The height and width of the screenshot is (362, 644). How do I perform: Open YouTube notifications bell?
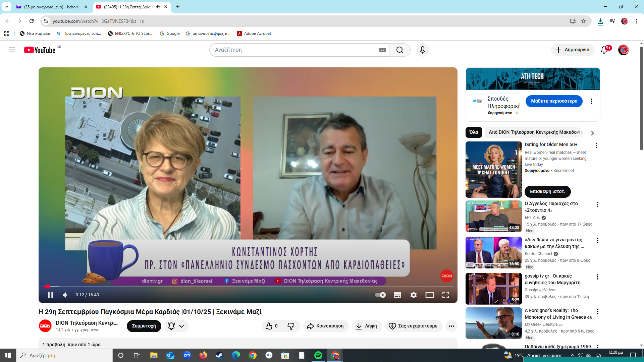(604, 50)
